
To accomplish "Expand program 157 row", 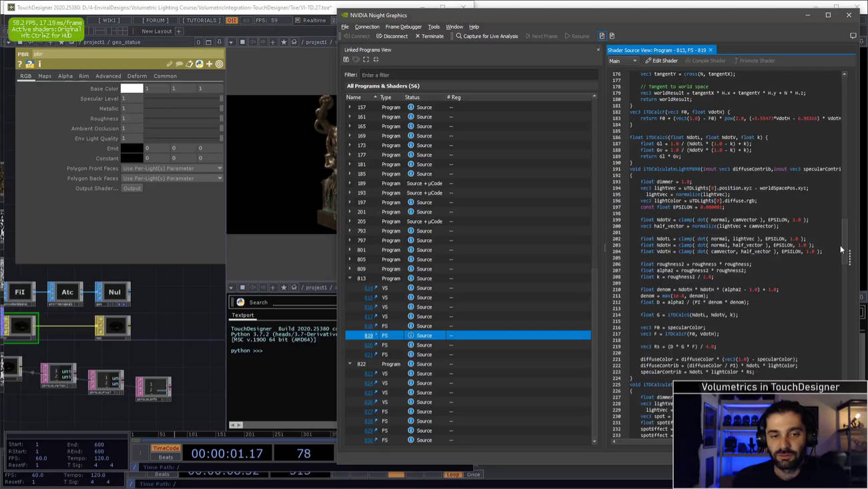I will pos(350,107).
